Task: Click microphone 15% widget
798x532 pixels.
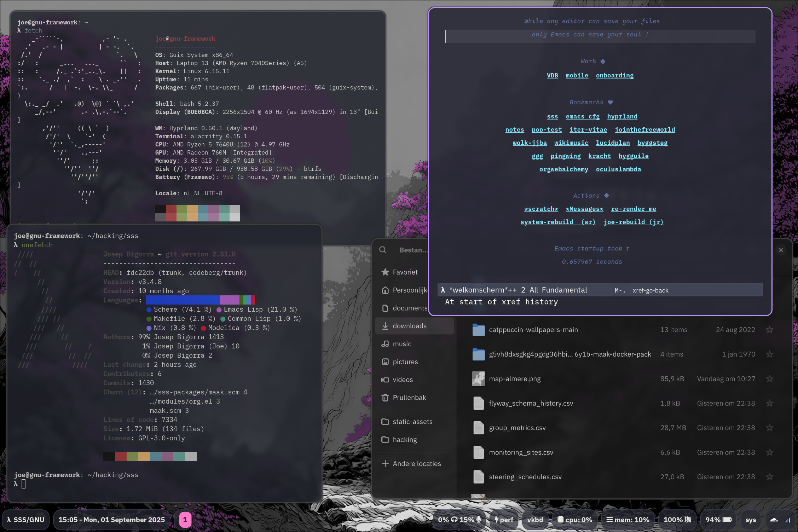Action: coord(470,520)
